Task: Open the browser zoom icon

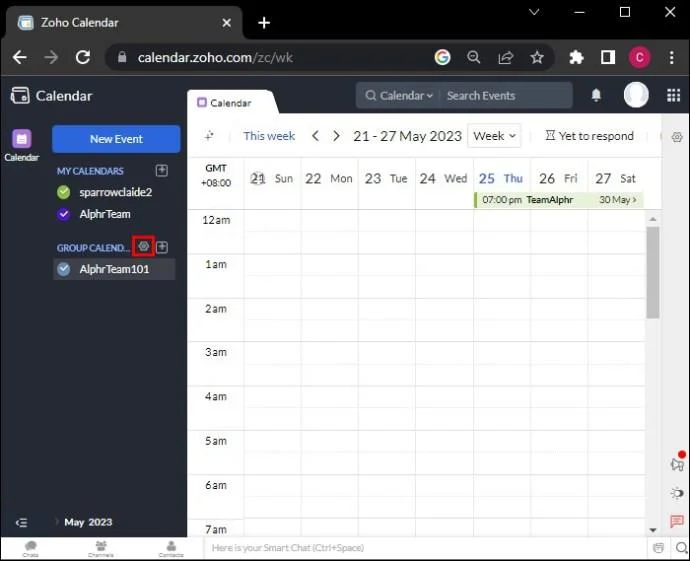Action: click(x=473, y=57)
